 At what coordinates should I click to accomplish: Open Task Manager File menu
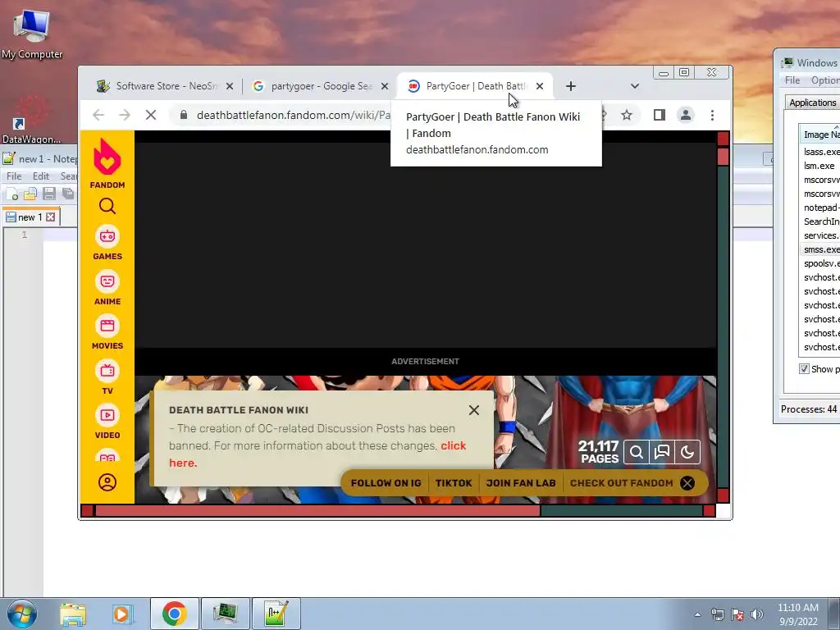[792, 80]
